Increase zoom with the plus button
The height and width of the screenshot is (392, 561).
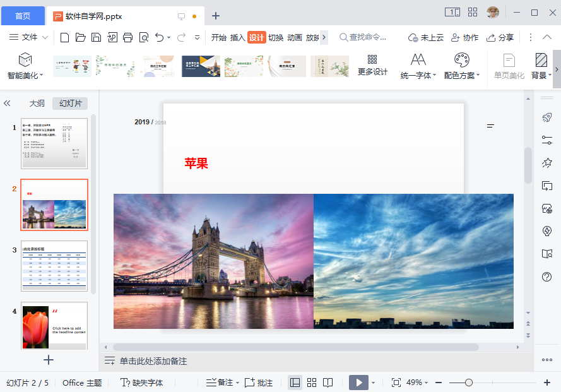pos(546,383)
